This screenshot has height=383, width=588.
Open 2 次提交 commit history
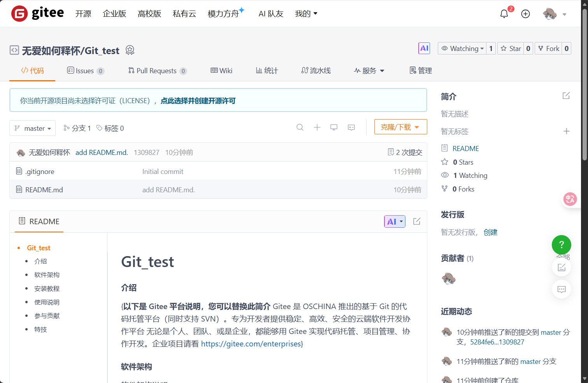405,152
